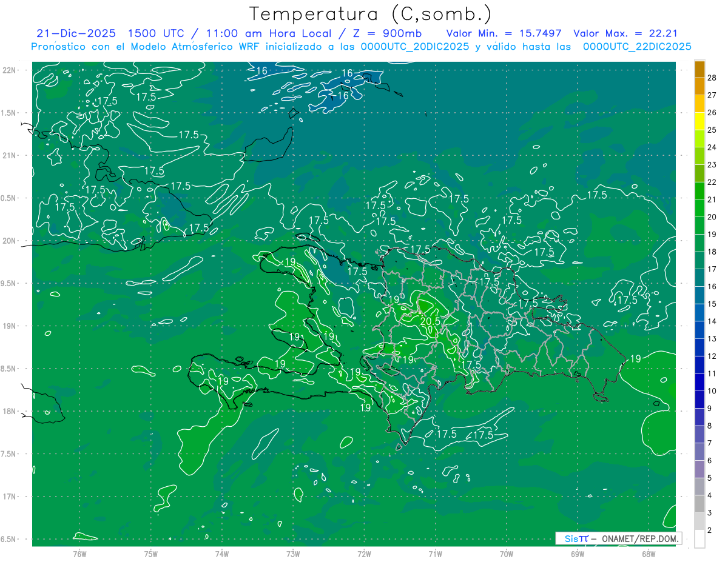
Task: Select the '0000UTC_22DIC2025' valid-until time
Action: click(637, 47)
